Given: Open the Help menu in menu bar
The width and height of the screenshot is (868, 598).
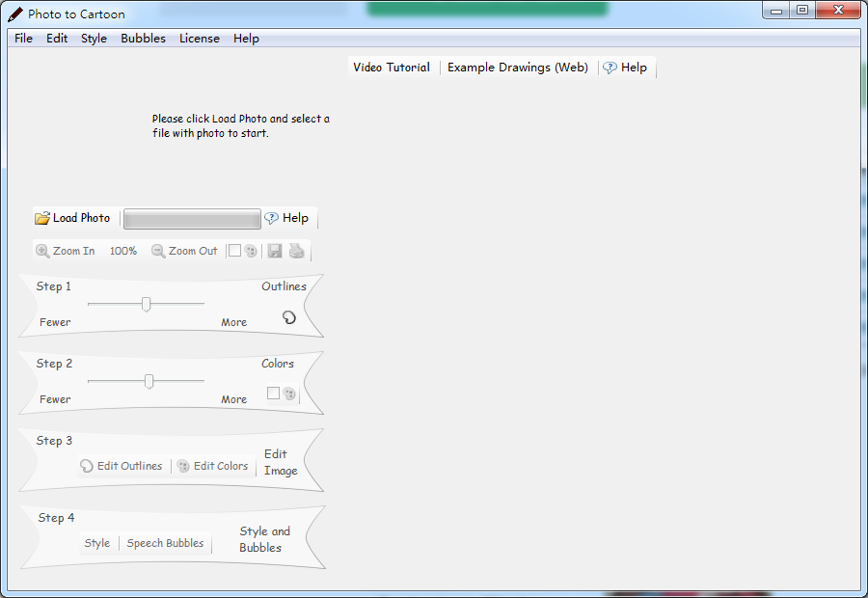Looking at the screenshot, I should [246, 39].
